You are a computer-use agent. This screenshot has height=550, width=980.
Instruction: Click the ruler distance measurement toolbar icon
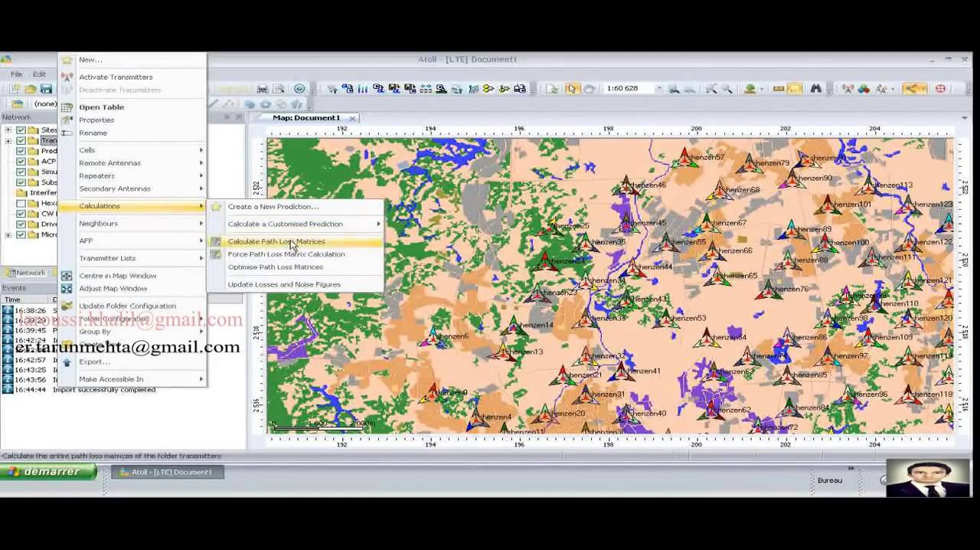(779, 89)
